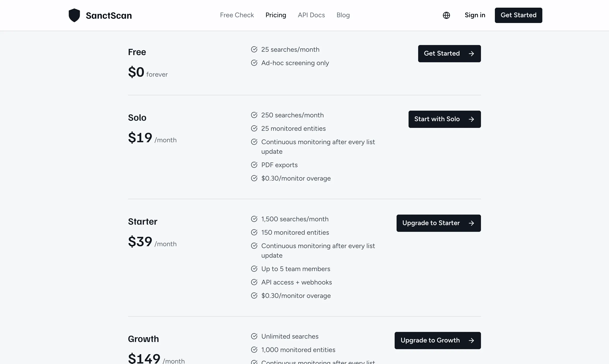Click Starter's 'Continuous monitoring after every list update'
Viewport: 609px width, 364px height.
click(x=318, y=251)
